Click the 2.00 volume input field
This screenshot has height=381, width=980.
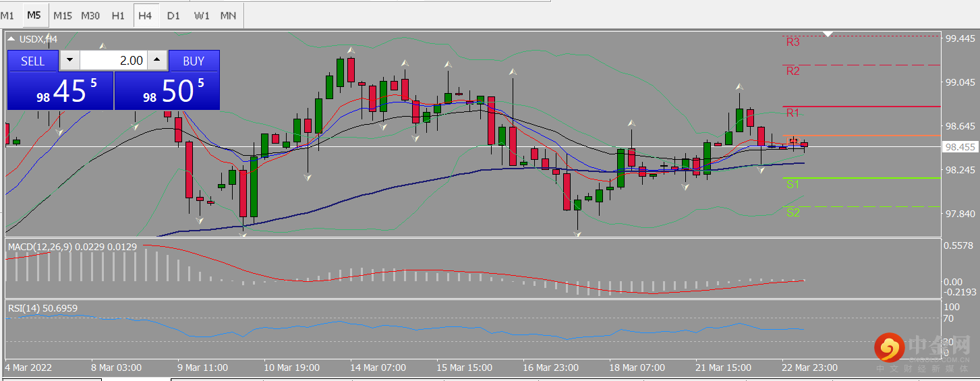coord(113,61)
